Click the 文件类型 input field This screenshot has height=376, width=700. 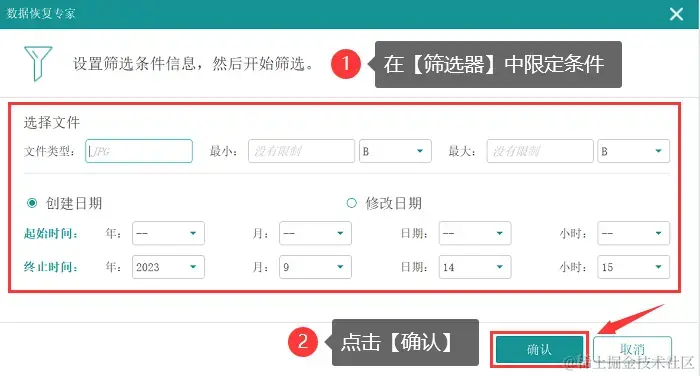[x=139, y=151]
